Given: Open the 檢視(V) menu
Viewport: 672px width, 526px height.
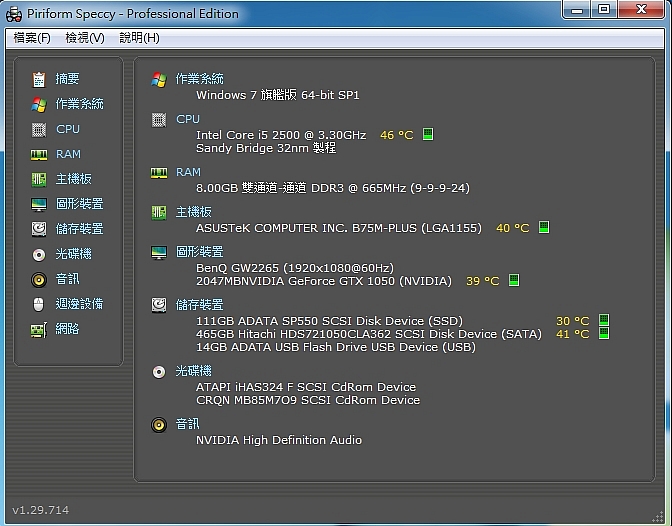Looking at the screenshot, I should coord(84,38).
